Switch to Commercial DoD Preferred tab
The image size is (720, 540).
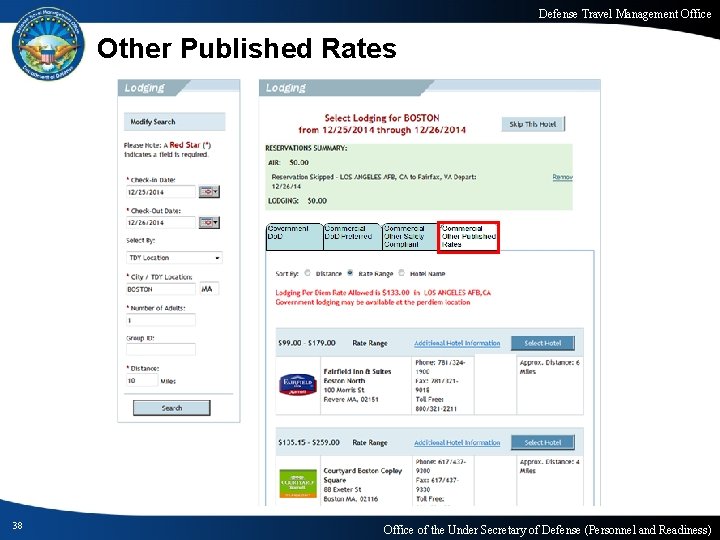pos(352,236)
